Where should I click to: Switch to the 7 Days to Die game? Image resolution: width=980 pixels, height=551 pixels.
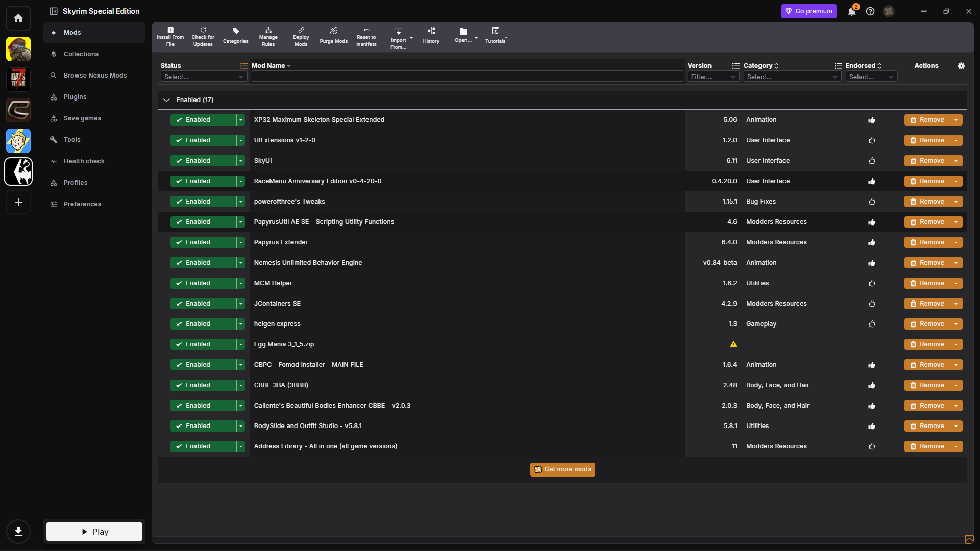18,80
